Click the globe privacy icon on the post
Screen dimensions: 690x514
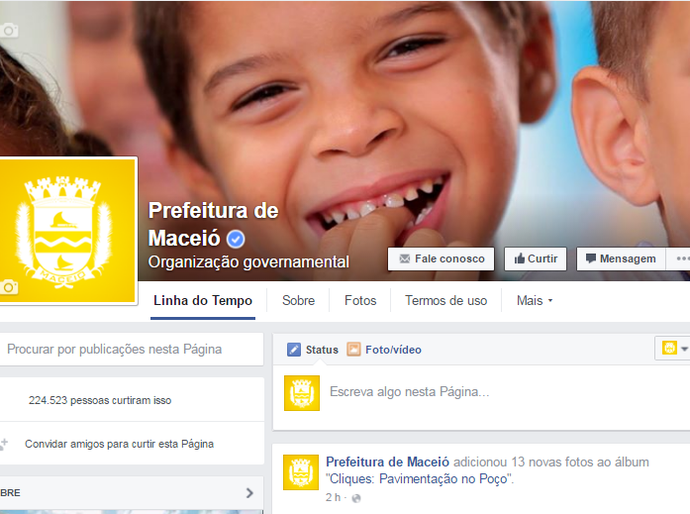tap(356, 498)
